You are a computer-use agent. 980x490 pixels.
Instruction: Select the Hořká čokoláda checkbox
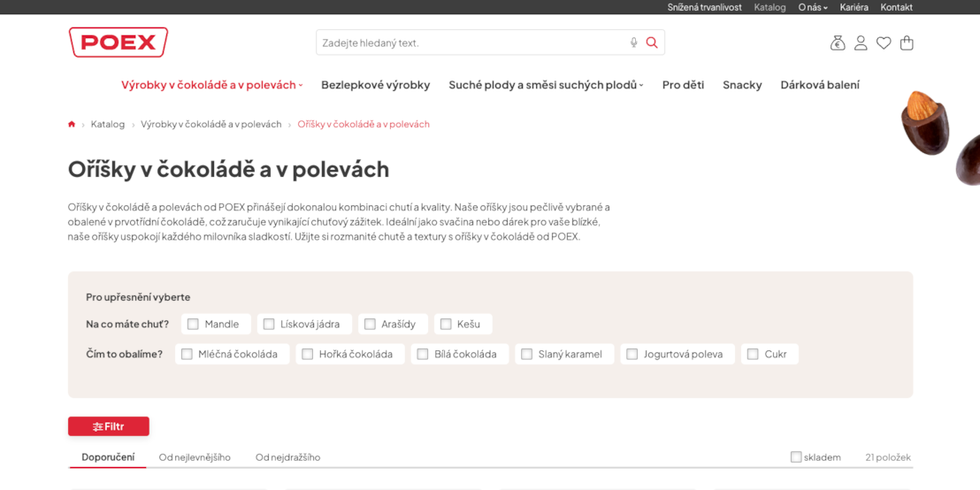pyautogui.click(x=308, y=355)
